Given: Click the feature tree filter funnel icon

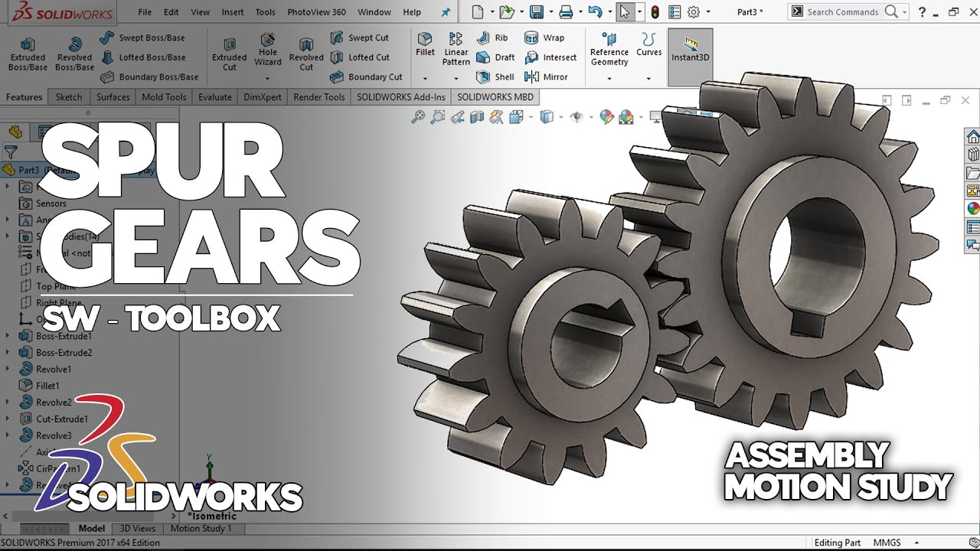Looking at the screenshot, I should (x=11, y=152).
